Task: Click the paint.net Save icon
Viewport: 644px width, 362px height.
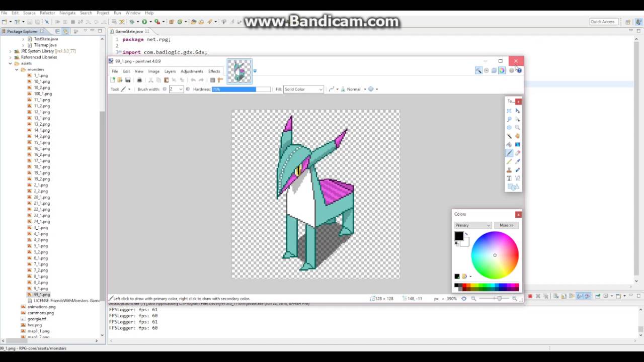Action: (x=128, y=80)
